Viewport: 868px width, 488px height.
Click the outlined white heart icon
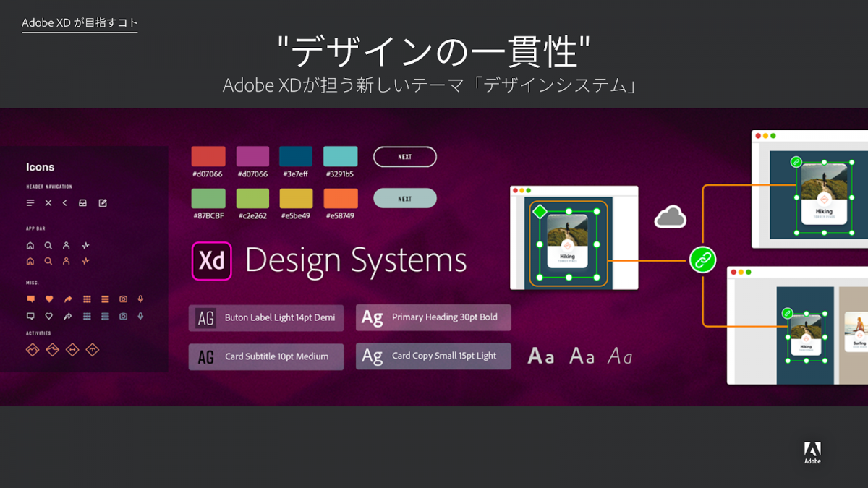(49, 316)
